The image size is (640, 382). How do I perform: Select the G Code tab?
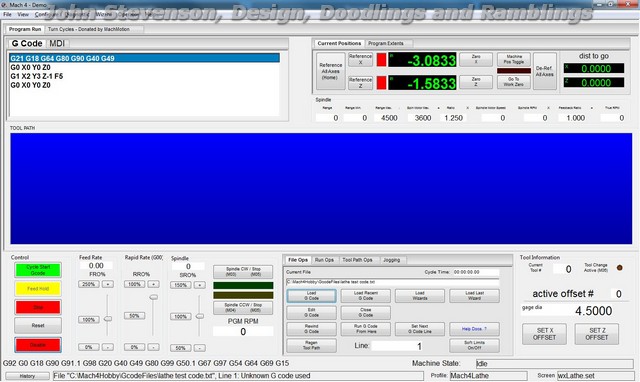27,43
